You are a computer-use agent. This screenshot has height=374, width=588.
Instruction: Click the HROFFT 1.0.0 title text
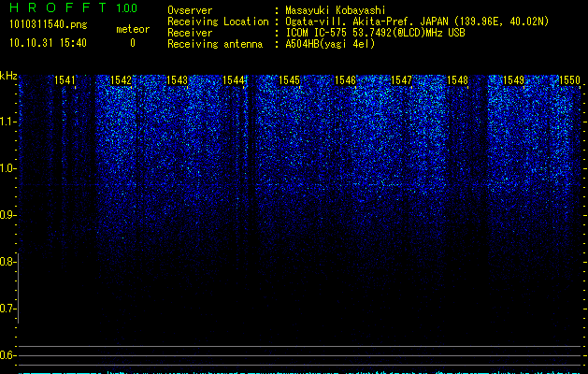(73, 7)
